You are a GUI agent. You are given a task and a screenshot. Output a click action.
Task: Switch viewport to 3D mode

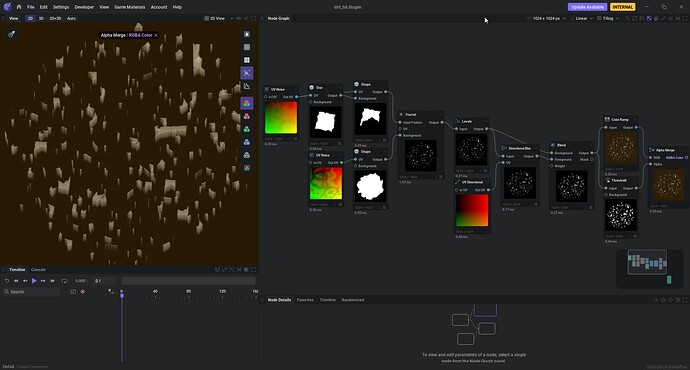pos(41,18)
